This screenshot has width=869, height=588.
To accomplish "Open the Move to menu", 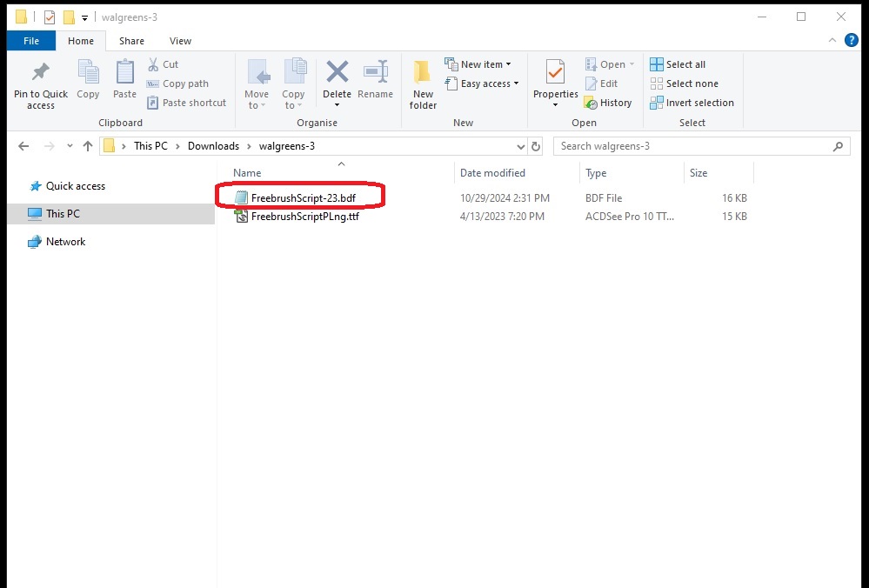I will (x=257, y=84).
